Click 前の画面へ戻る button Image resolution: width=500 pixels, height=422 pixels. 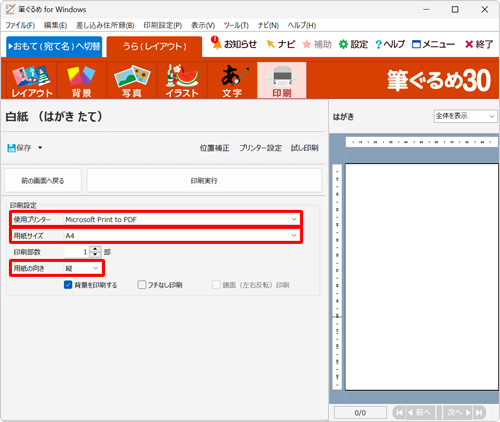coord(43,181)
